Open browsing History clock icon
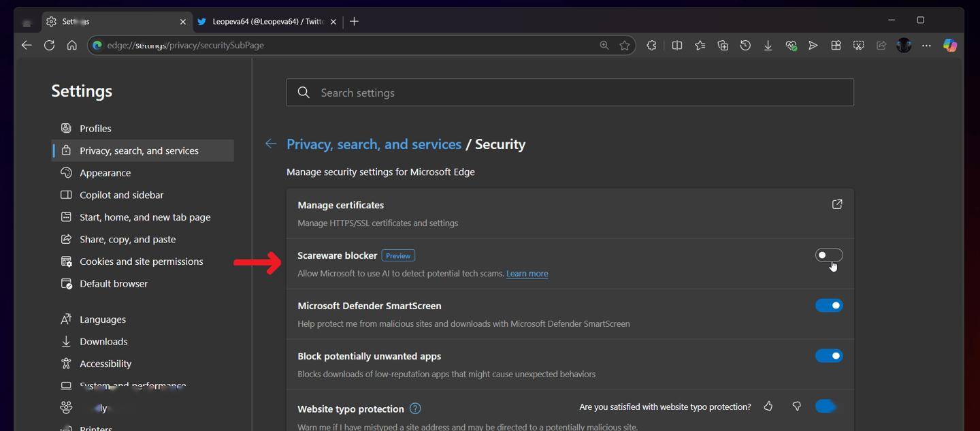Screen dimensions: 980x431 (745, 46)
